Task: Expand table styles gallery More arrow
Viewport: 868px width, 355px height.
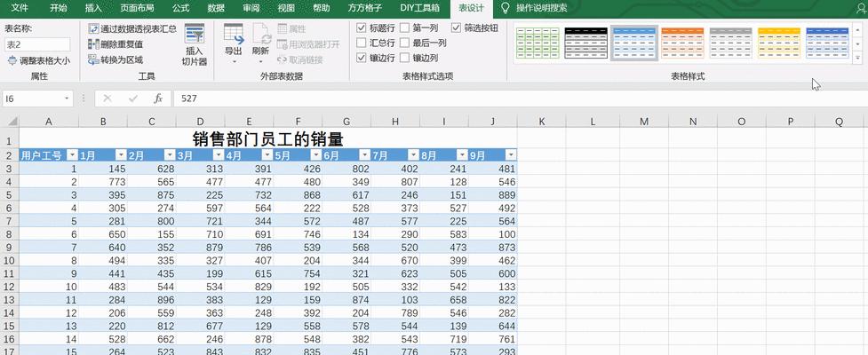Action: 857,58
